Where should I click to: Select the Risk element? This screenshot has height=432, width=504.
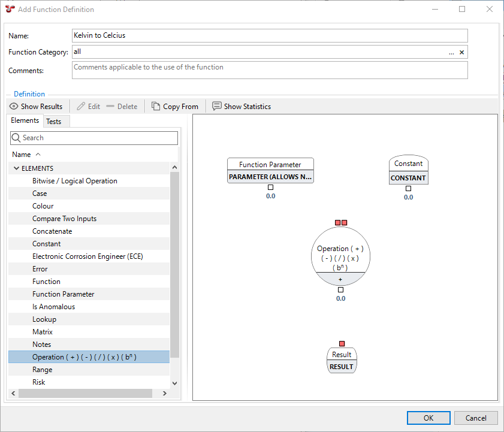pos(89,382)
